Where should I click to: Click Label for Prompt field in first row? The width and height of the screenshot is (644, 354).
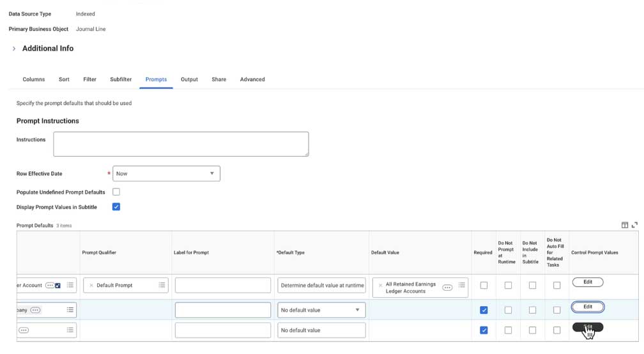pos(223,285)
